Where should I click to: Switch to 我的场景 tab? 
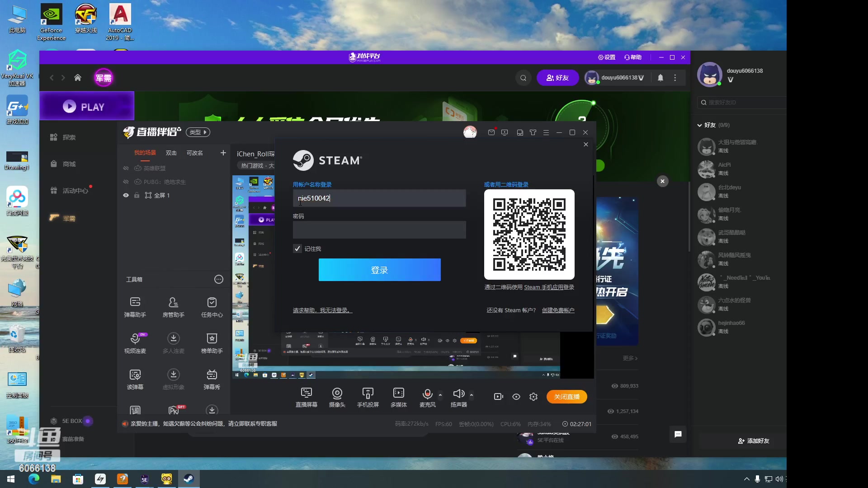click(145, 153)
